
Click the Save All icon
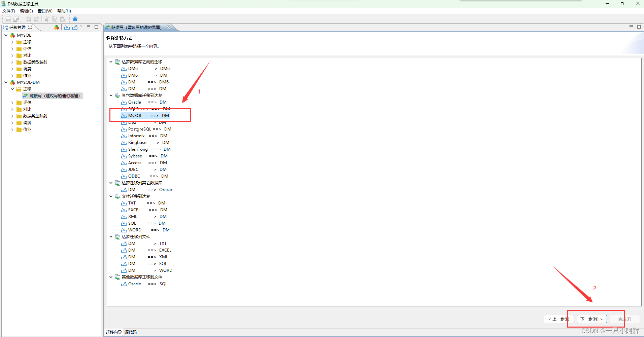(x=15, y=19)
